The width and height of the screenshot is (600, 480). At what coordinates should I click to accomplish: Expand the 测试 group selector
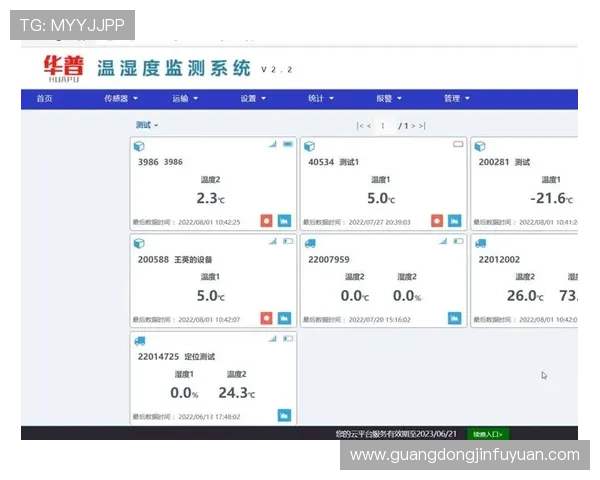[x=147, y=125]
